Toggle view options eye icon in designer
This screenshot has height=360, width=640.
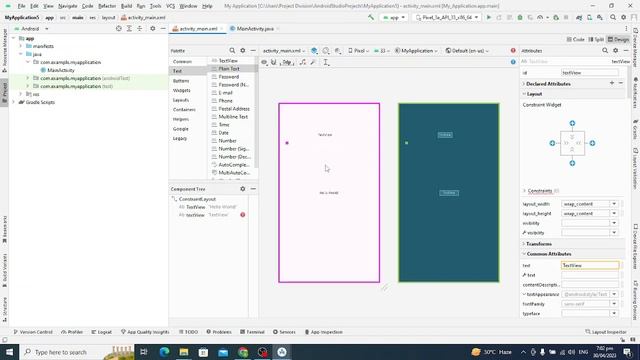tap(264, 62)
